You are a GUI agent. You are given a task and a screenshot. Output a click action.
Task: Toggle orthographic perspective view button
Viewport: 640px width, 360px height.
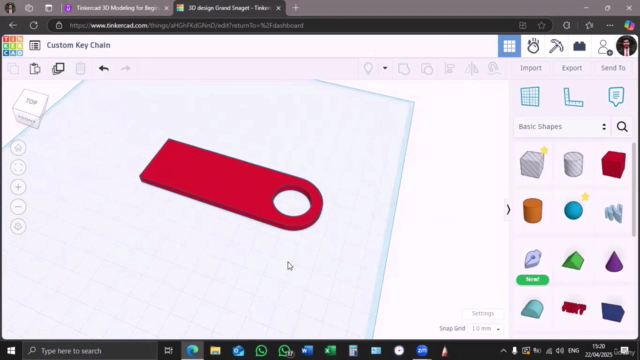[18, 226]
